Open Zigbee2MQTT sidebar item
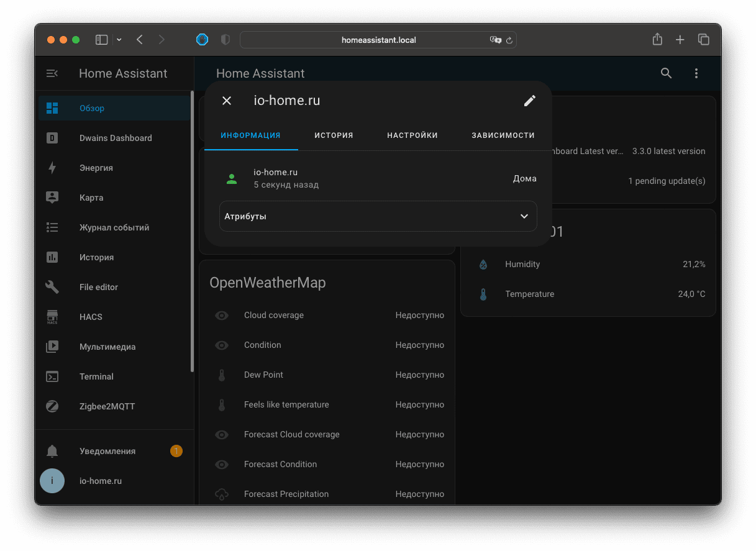Image resolution: width=756 pixels, height=551 pixels. 107,406
